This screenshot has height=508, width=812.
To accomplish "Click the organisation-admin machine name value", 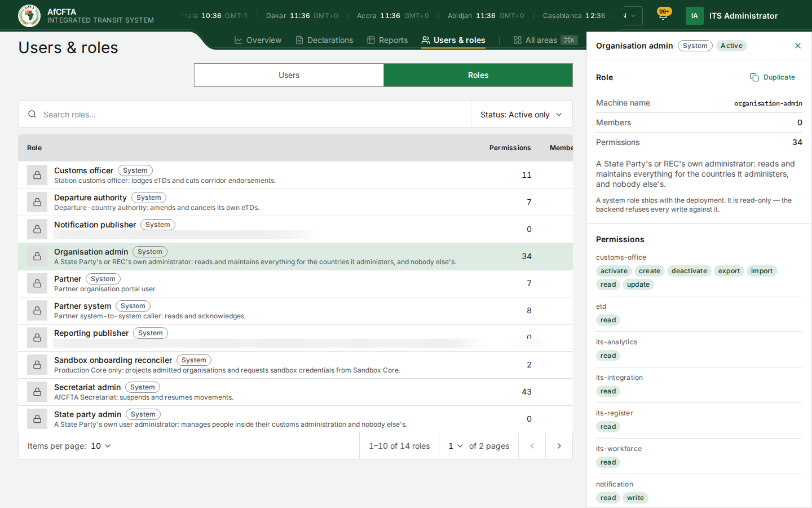I will pos(767,103).
